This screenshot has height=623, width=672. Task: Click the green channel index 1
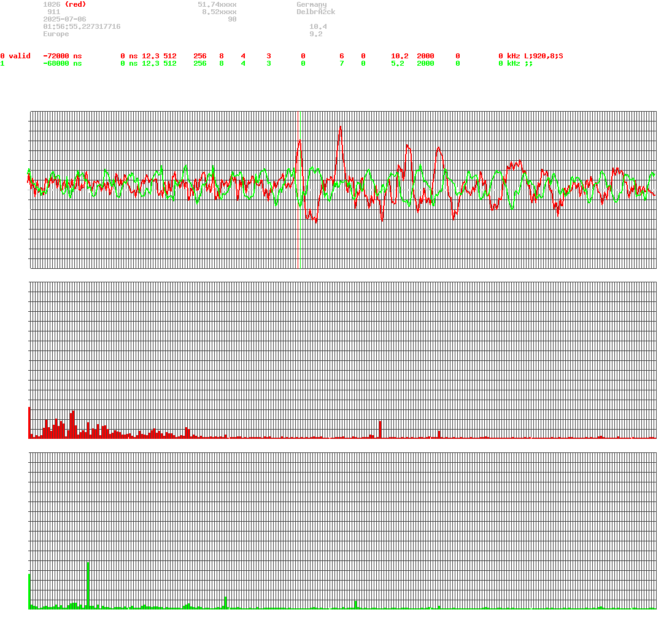coord(2,63)
